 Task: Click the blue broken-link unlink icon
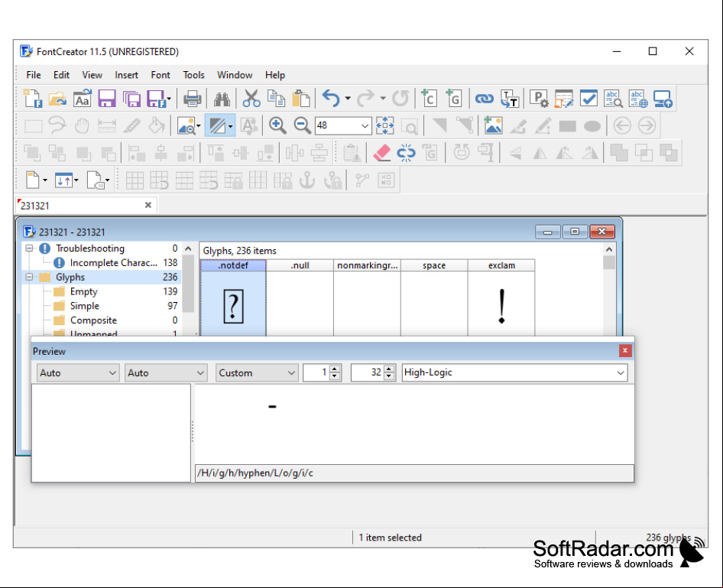407,153
